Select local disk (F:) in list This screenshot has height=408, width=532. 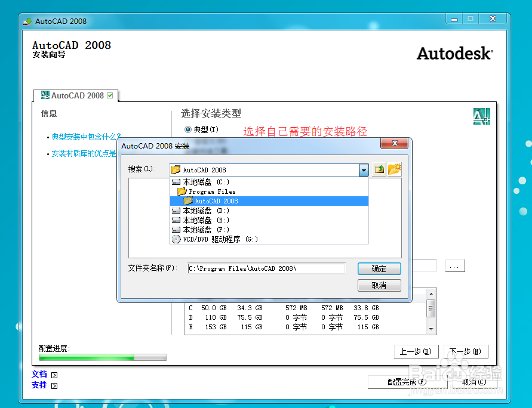269,230
